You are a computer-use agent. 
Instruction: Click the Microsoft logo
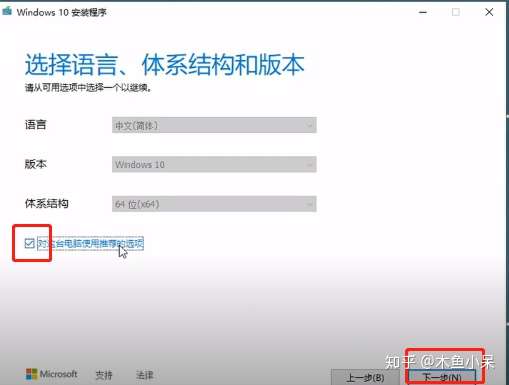click(52, 374)
